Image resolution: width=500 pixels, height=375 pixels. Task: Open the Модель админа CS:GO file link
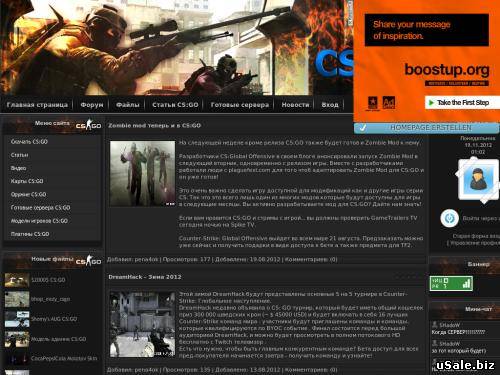point(59,339)
